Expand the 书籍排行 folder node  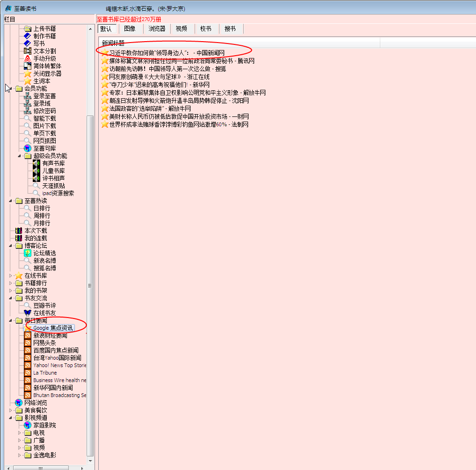pos(11,283)
